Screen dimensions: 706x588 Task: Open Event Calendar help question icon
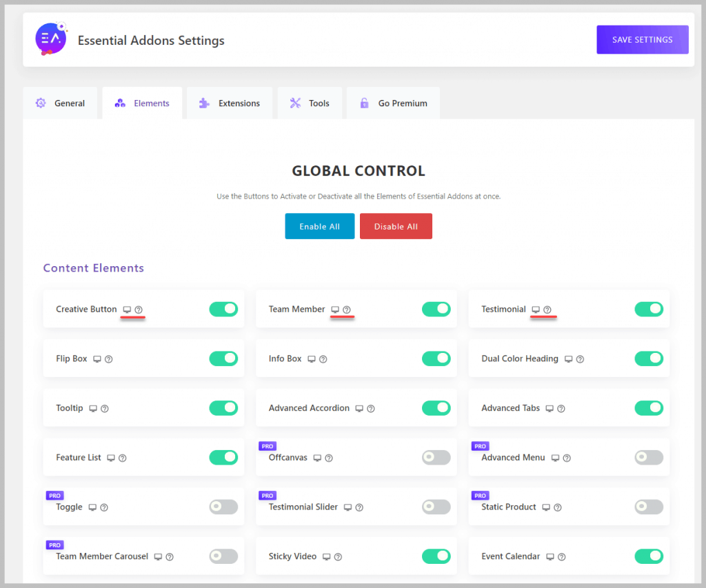(562, 558)
